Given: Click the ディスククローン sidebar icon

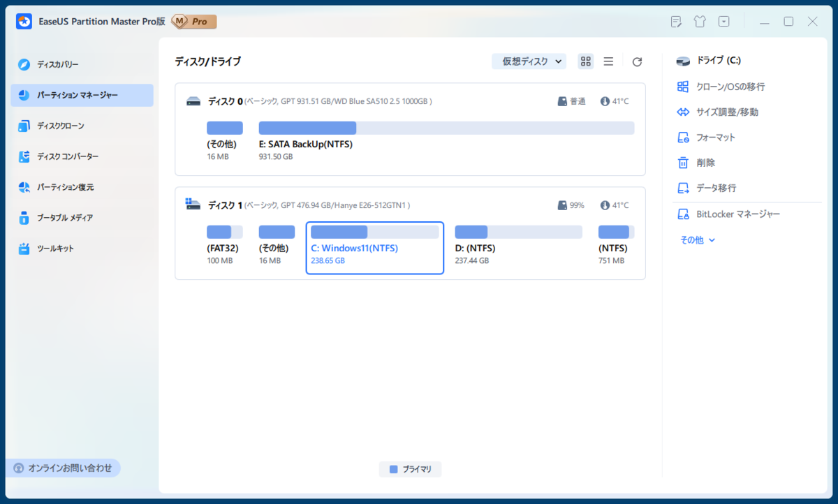Looking at the screenshot, I should pos(24,126).
